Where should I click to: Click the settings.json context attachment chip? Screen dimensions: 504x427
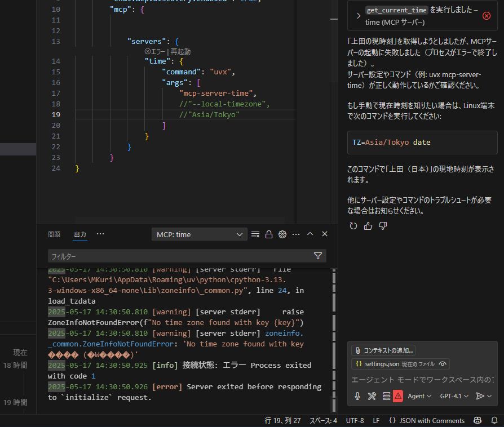(x=400, y=364)
